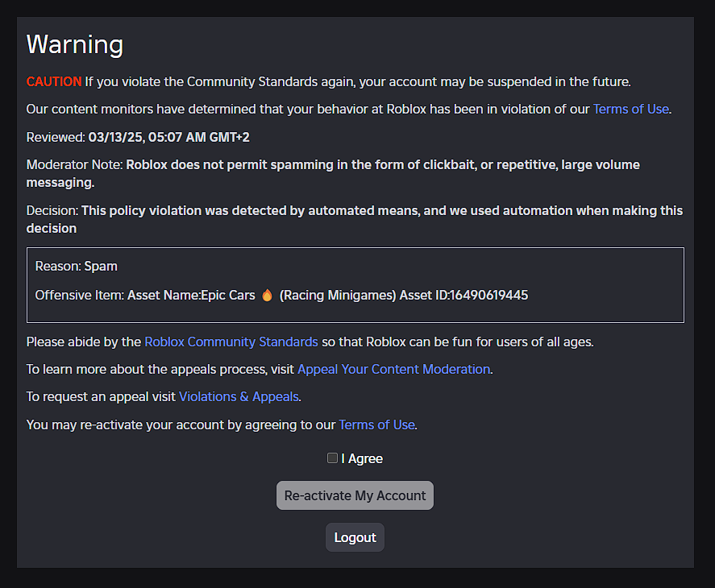Click the CAUTION warning label
This screenshot has height=588, width=715.
pos(53,81)
